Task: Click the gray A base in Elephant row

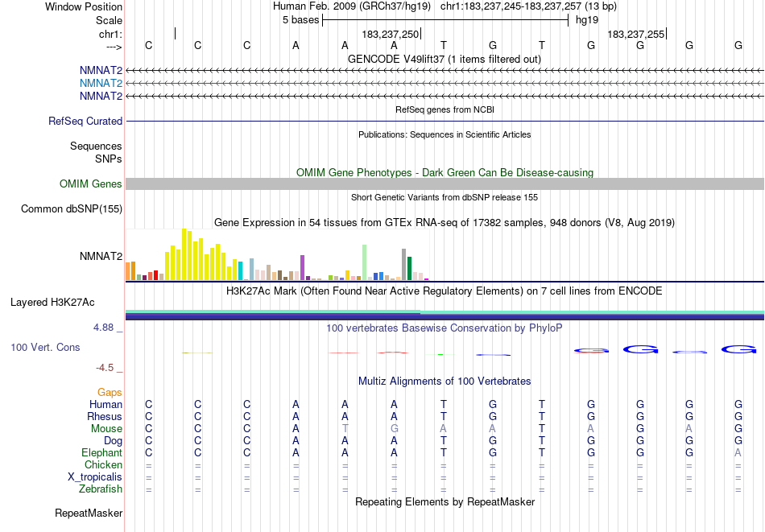Action: click(738, 452)
